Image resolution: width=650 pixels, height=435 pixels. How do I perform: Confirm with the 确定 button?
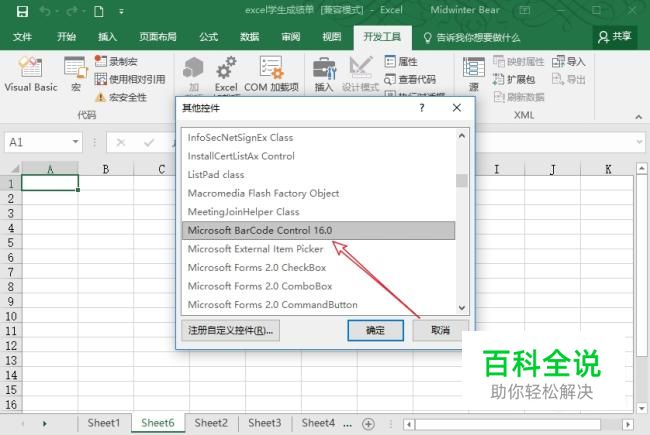[376, 330]
